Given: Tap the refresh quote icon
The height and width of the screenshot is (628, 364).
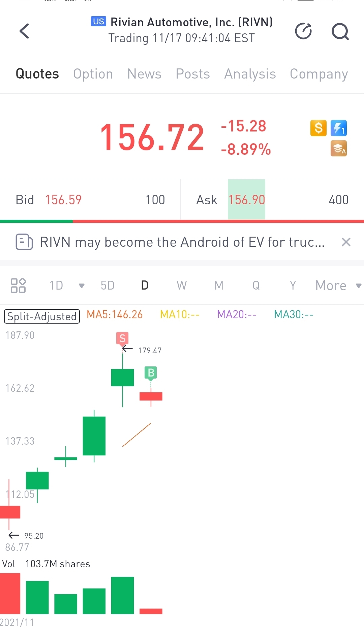Looking at the screenshot, I should (x=303, y=31).
